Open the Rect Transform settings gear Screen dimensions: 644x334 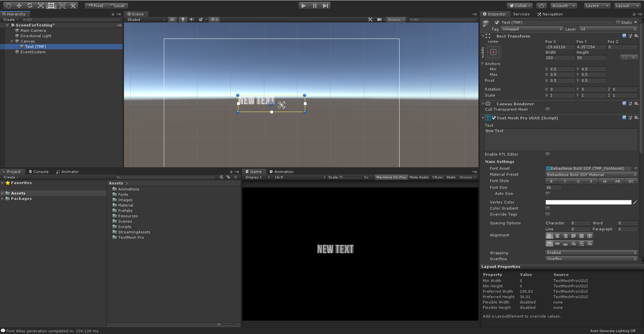(x=636, y=36)
